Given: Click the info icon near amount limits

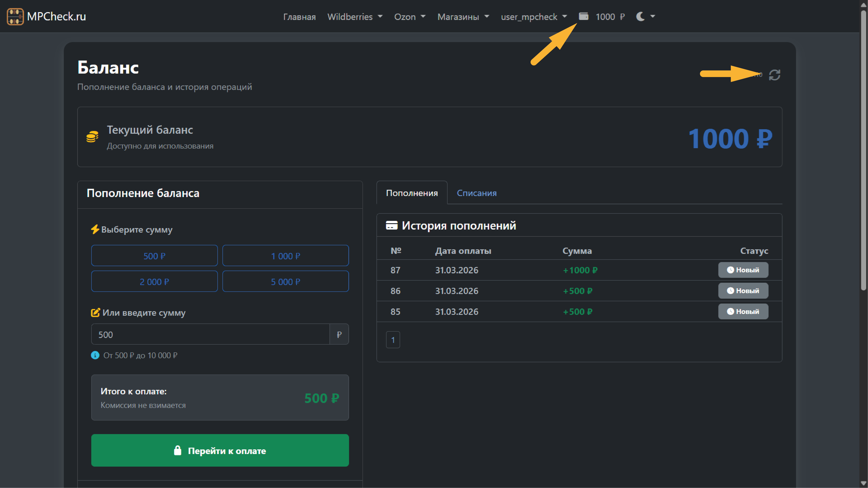Looking at the screenshot, I should point(95,355).
